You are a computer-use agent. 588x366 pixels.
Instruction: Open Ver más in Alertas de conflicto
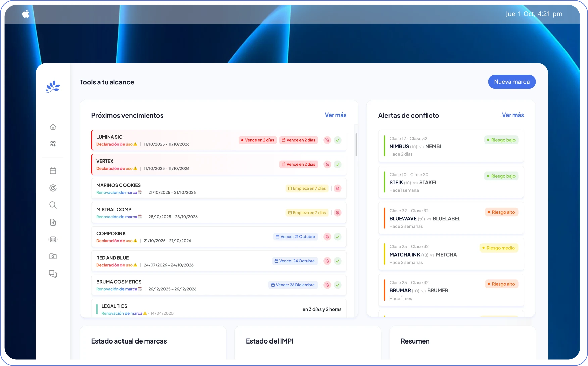coord(512,115)
